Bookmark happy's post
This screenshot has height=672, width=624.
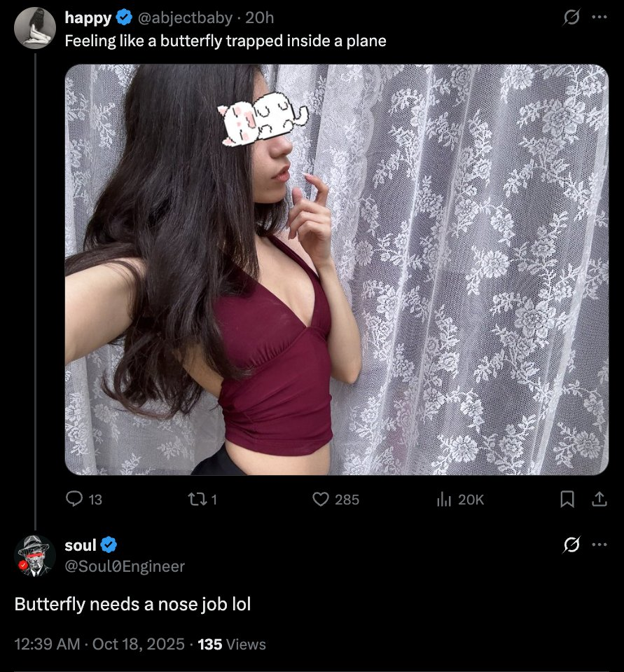(x=567, y=500)
